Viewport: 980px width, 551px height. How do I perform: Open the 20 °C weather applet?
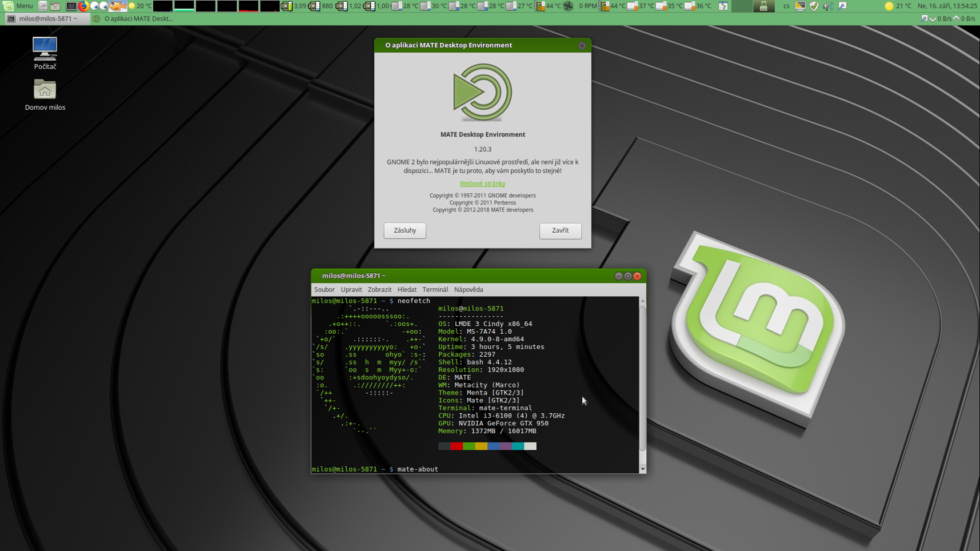pos(141,6)
